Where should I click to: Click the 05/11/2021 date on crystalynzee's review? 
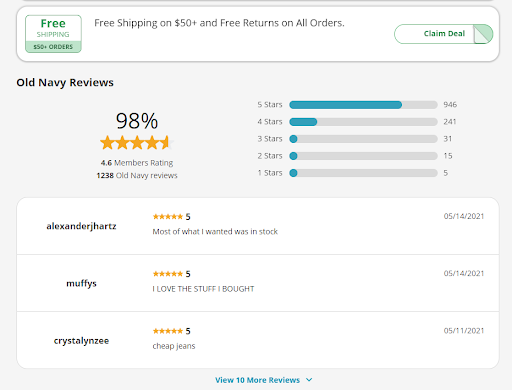pyautogui.click(x=464, y=331)
